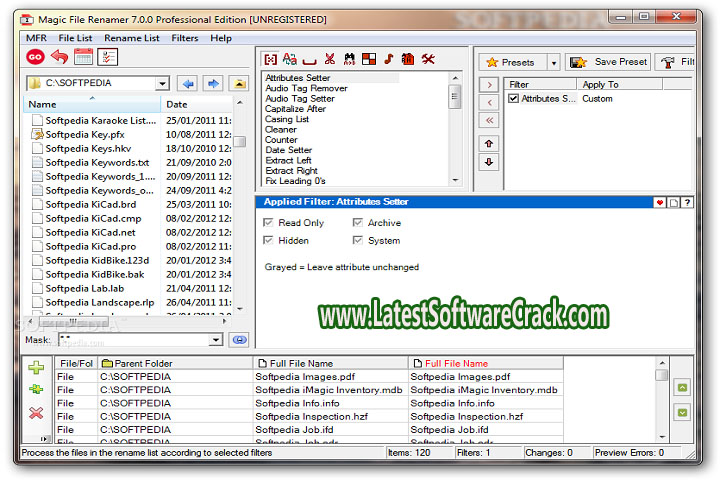The width and height of the screenshot is (720, 480).
Task: Move applied filter up
Action: click(489, 144)
